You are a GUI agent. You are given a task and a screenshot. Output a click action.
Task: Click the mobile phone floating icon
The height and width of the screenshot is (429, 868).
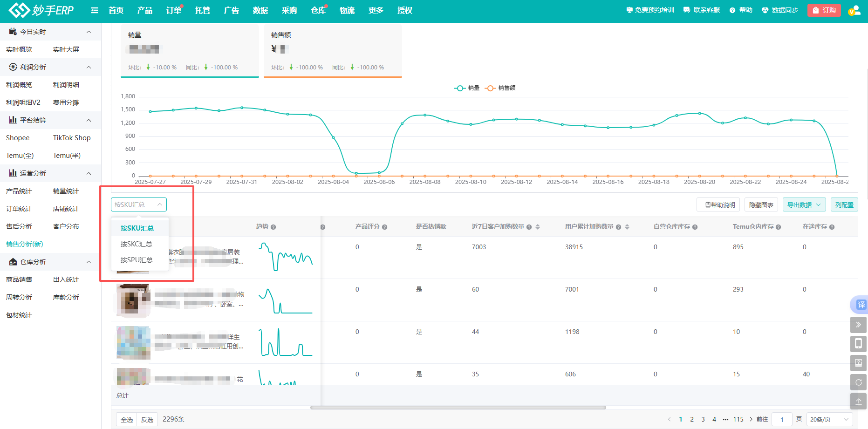858,344
